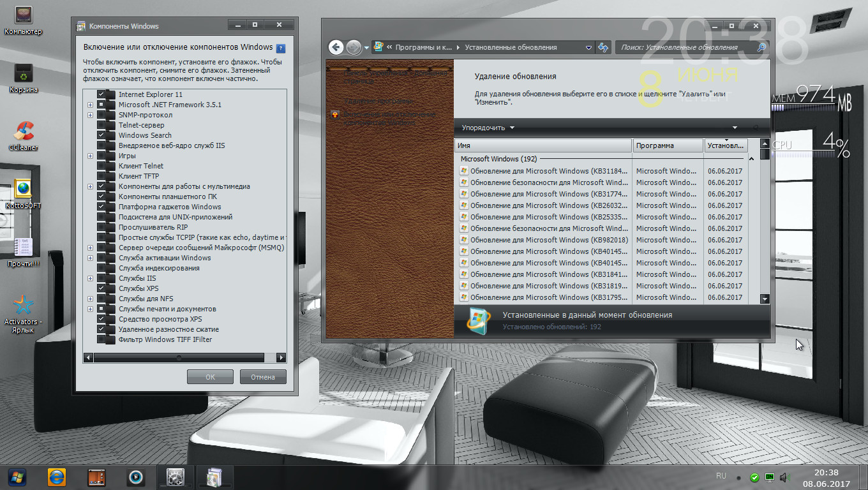Click the Windows Start button
Screen dimensions: 868x490
17,477
